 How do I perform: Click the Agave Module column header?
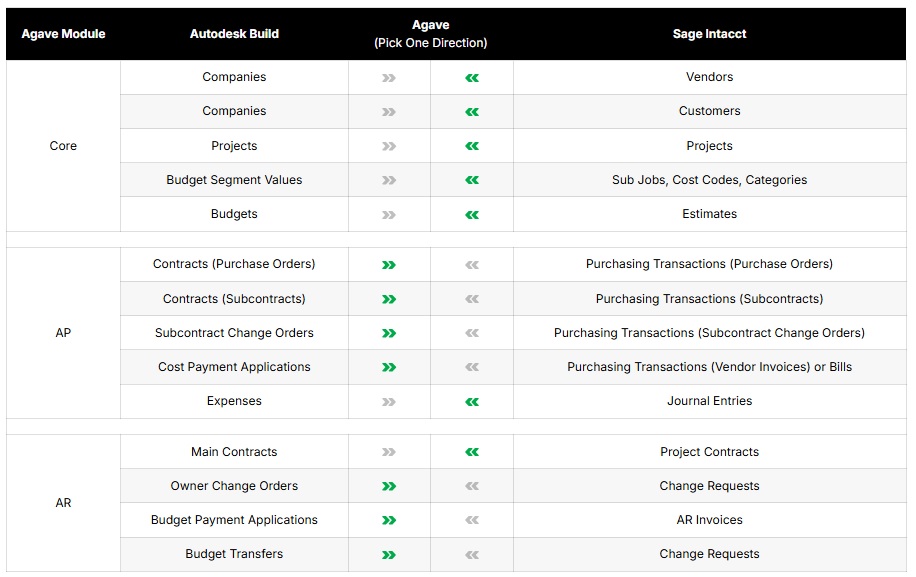coord(63,34)
